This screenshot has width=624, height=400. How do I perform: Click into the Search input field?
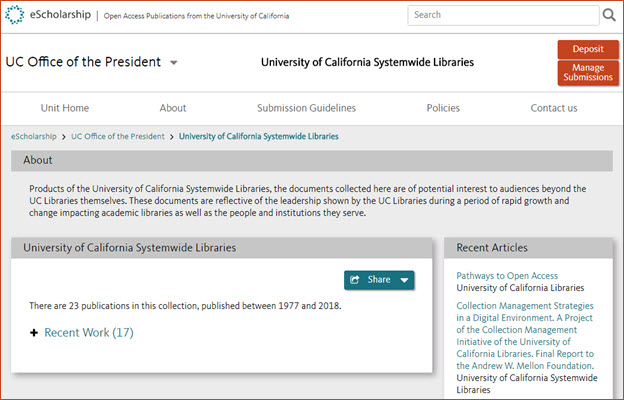coord(503,15)
